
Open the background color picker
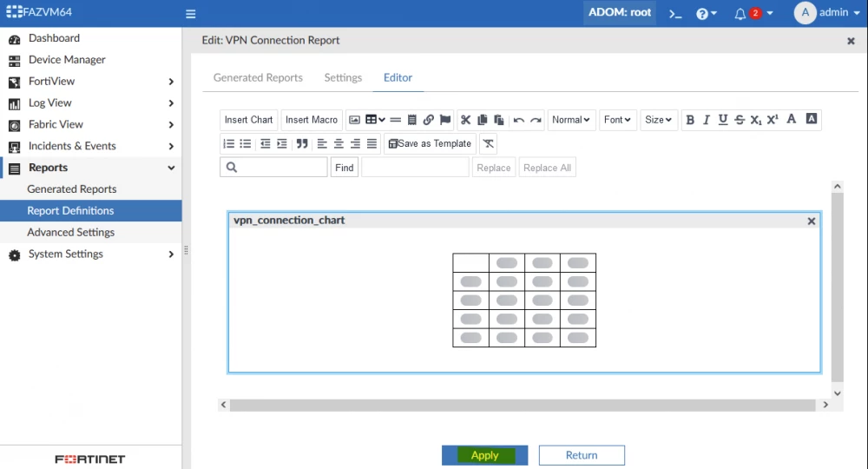(812, 119)
